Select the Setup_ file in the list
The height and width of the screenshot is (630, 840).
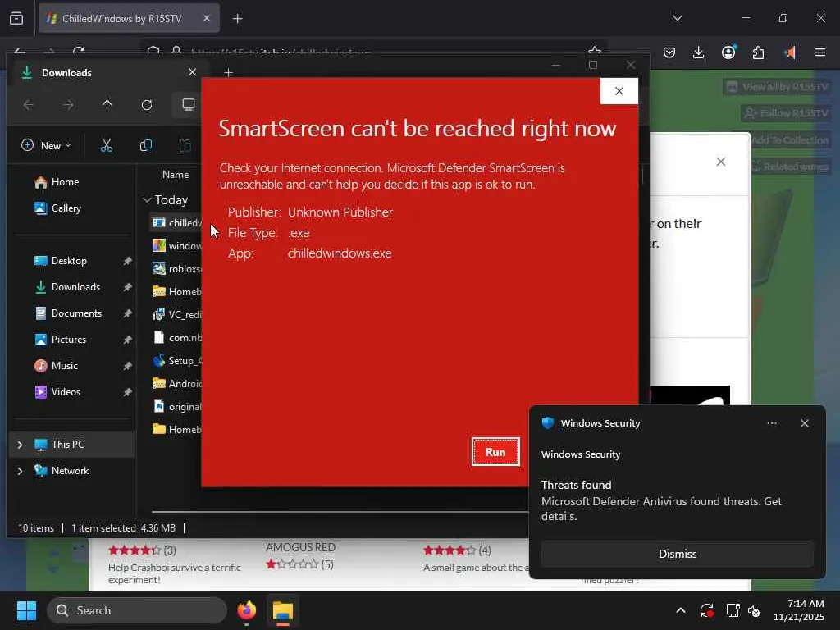[177, 361]
